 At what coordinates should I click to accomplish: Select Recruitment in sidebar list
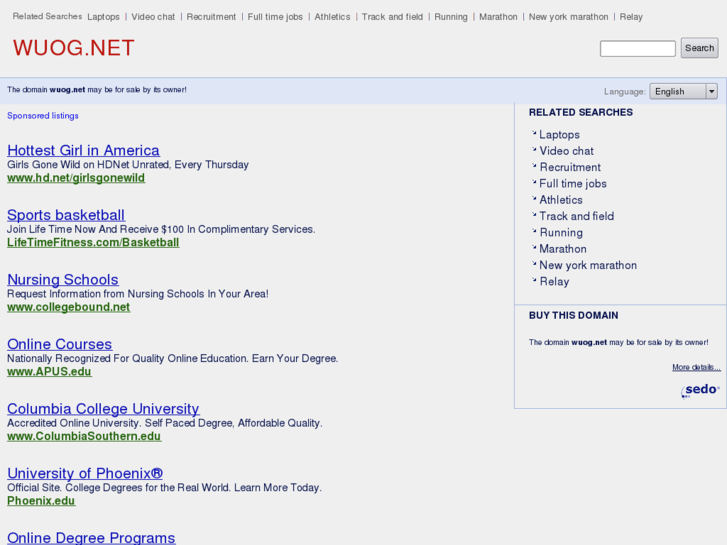pyautogui.click(x=570, y=167)
